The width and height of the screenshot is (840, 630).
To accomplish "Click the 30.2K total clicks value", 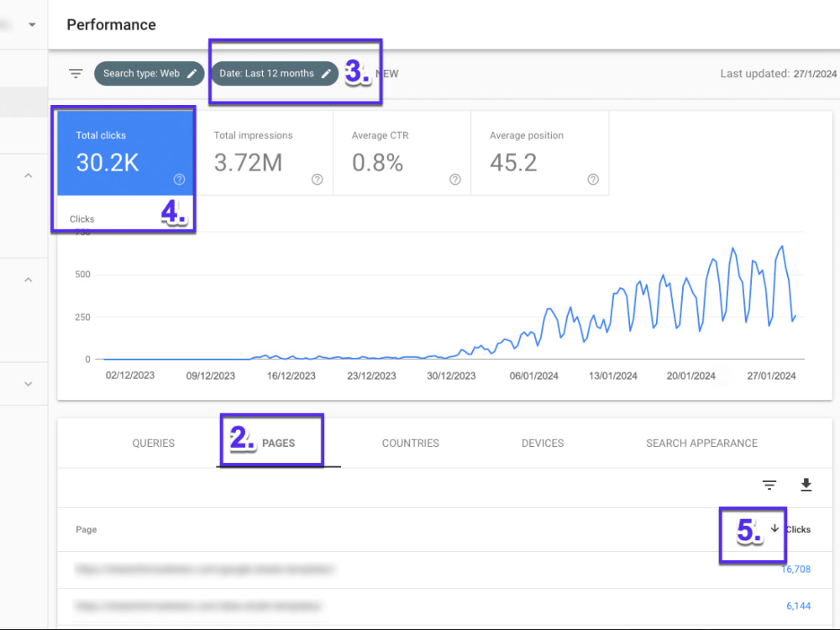I will [108, 162].
